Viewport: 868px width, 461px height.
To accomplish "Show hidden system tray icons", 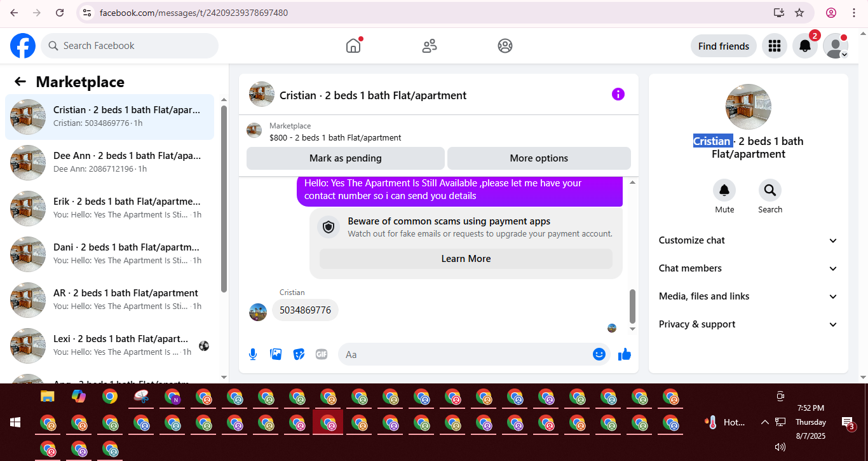I will pyautogui.click(x=764, y=422).
